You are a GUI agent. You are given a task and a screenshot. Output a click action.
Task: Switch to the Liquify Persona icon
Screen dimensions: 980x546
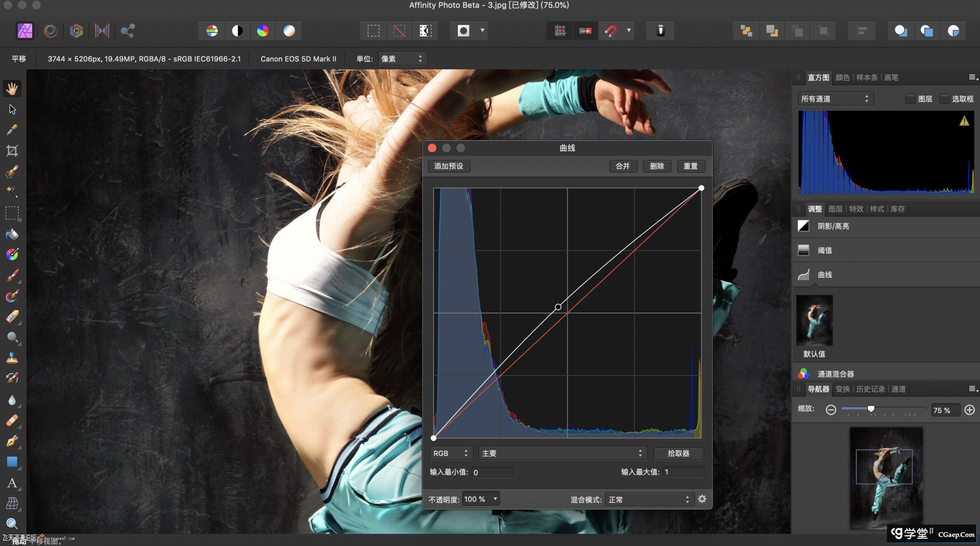coord(51,31)
